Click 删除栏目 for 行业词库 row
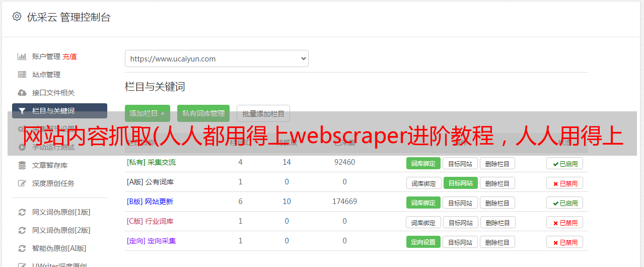The image size is (644, 267). 498,222
